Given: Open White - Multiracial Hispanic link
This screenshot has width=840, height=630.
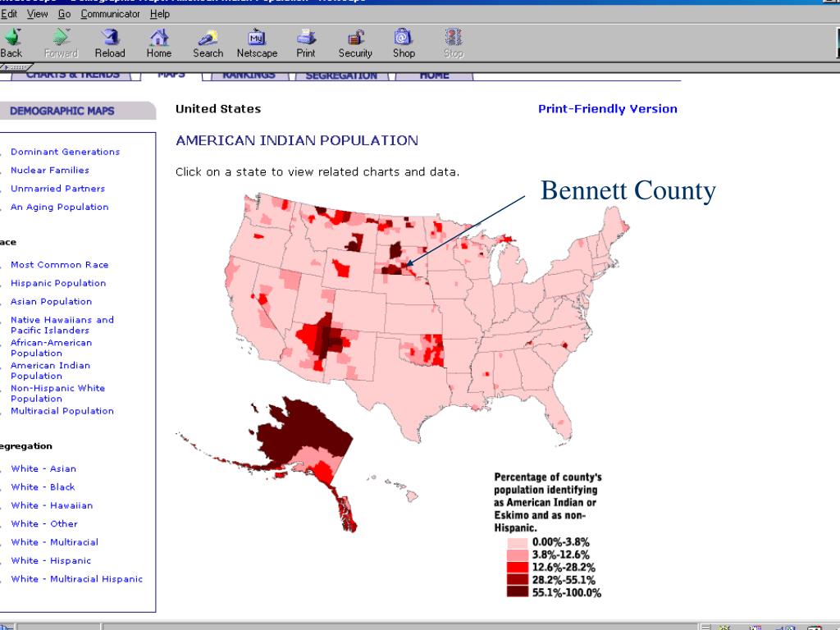Looking at the screenshot, I should pos(76,579).
